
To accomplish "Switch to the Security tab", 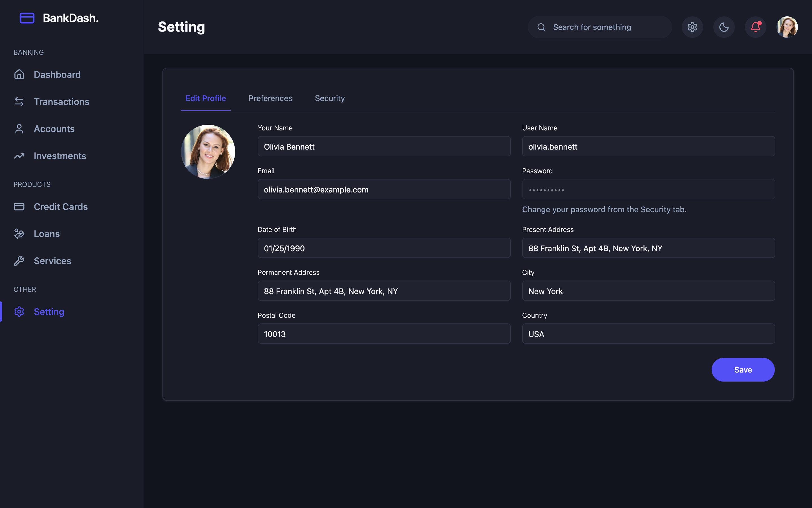I will (x=330, y=98).
